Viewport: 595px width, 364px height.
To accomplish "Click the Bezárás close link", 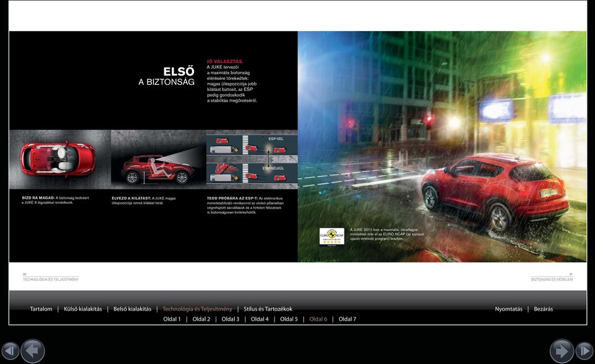I will pos(544,309).
